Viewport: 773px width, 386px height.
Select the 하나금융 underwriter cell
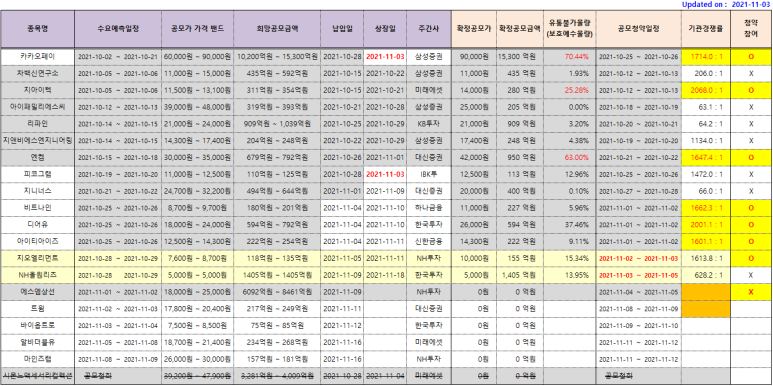428,208
